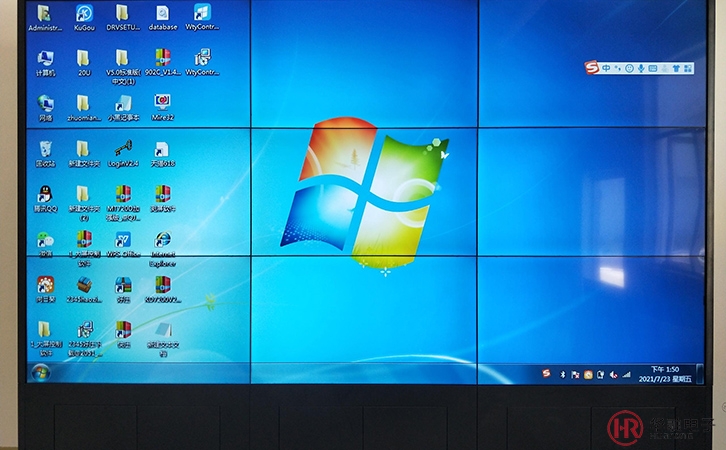The width and height of the screenshot is (726, 450).
Task: Select the 新建文件夹 (2) folder
Action: point(84,203)
